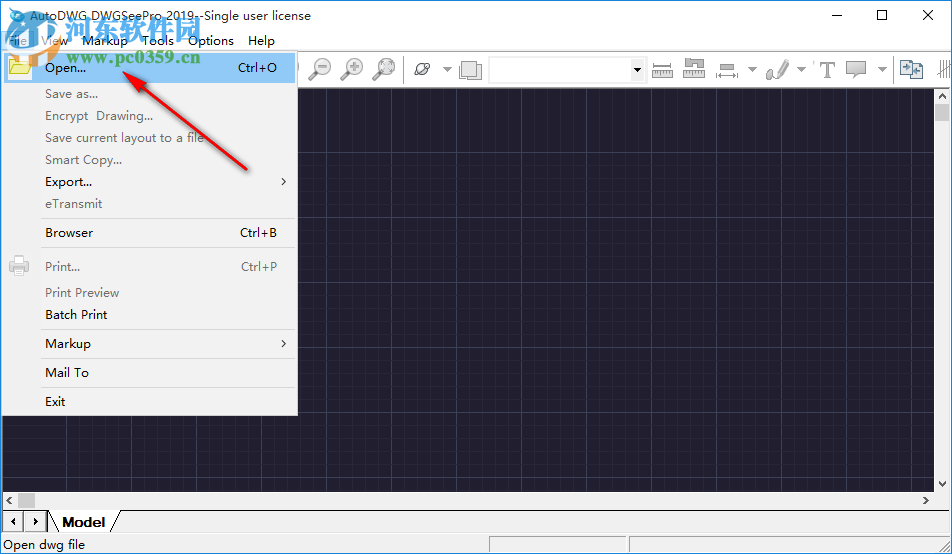Expand the Markup submenu in File menu
Image resolution: width=952 pixels, height=554 pixels.
pyautogui.click(x=149, y=344)
